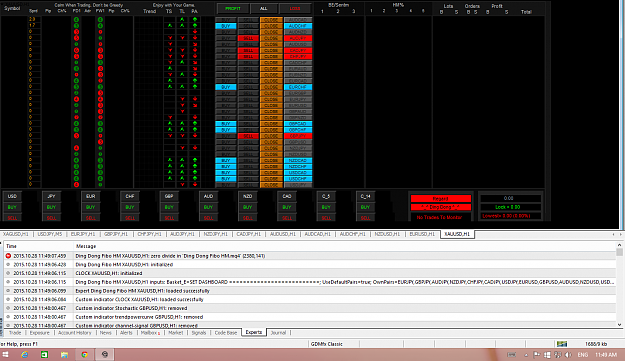This screenshot has height=361, width=625.
Task: Launch Internet Explorer from the taskbar
Action: 25,354
